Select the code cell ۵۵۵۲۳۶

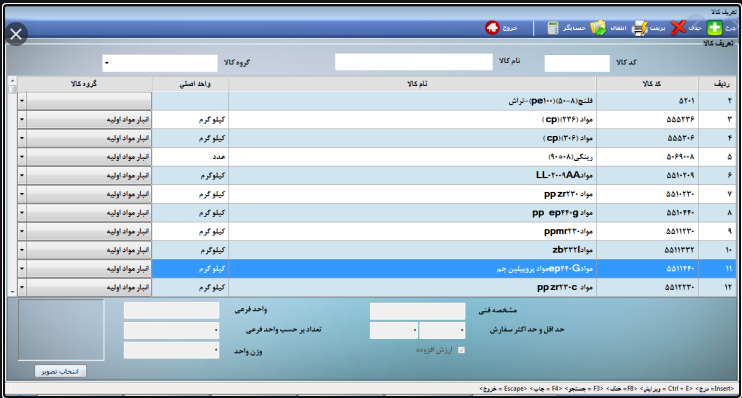coord(647,120)
